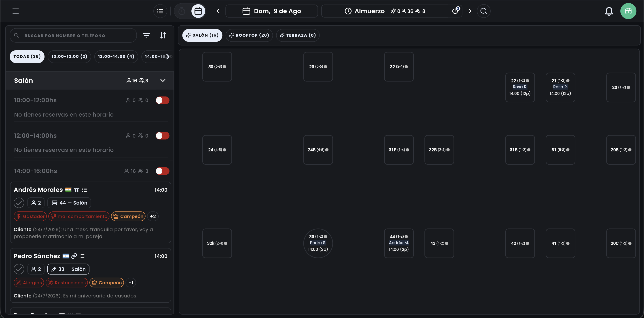The image size is (644, 318).
Task: Mark Andrés Morales reservation check circle
Action: (x=19, y=203)
